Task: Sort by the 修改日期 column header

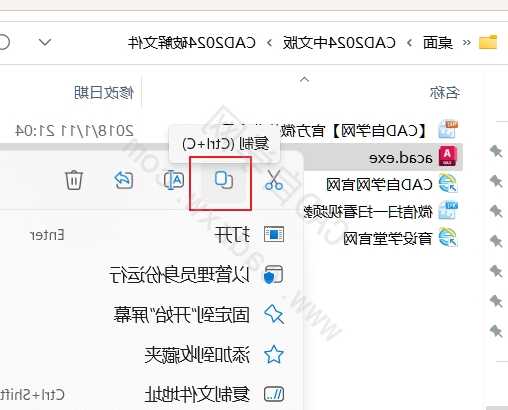Action: point(104,92)
